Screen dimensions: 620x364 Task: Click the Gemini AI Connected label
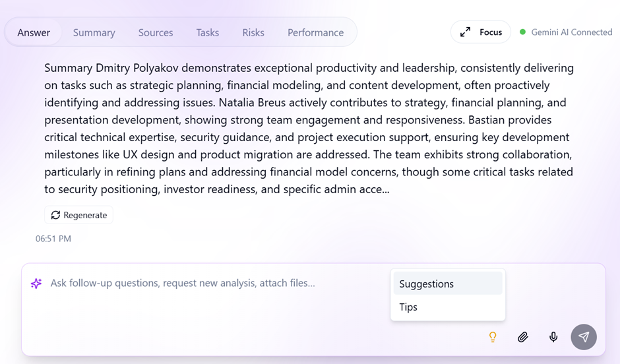click(572, 32)
